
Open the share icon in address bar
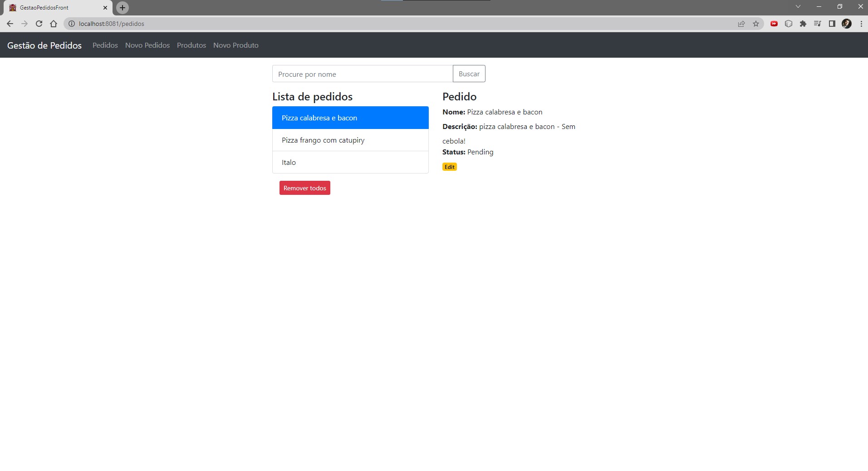741,23
